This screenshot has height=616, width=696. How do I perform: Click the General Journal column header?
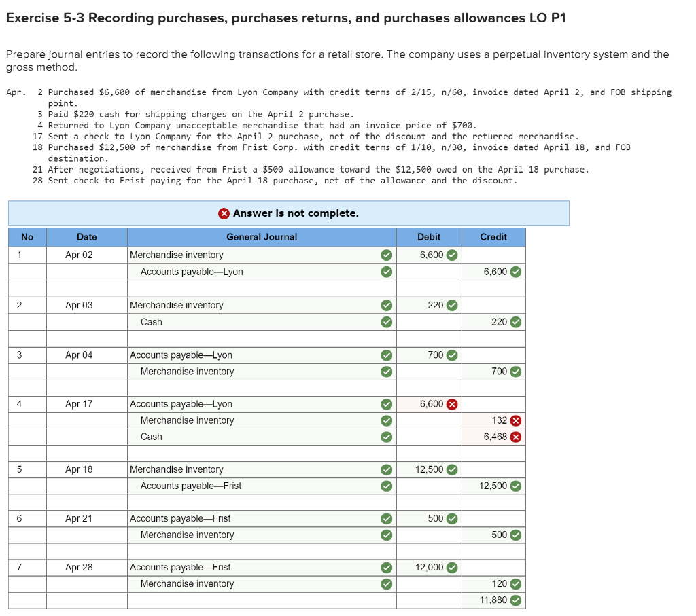(262, 237)
